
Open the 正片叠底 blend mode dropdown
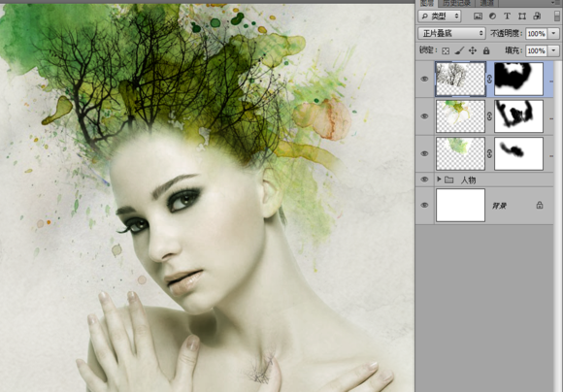tap(451, 33)
